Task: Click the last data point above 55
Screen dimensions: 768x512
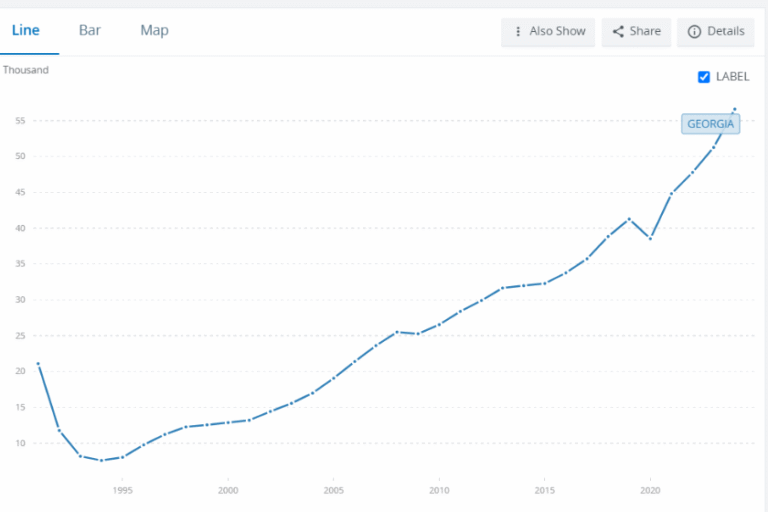Action: click(735, 109)
